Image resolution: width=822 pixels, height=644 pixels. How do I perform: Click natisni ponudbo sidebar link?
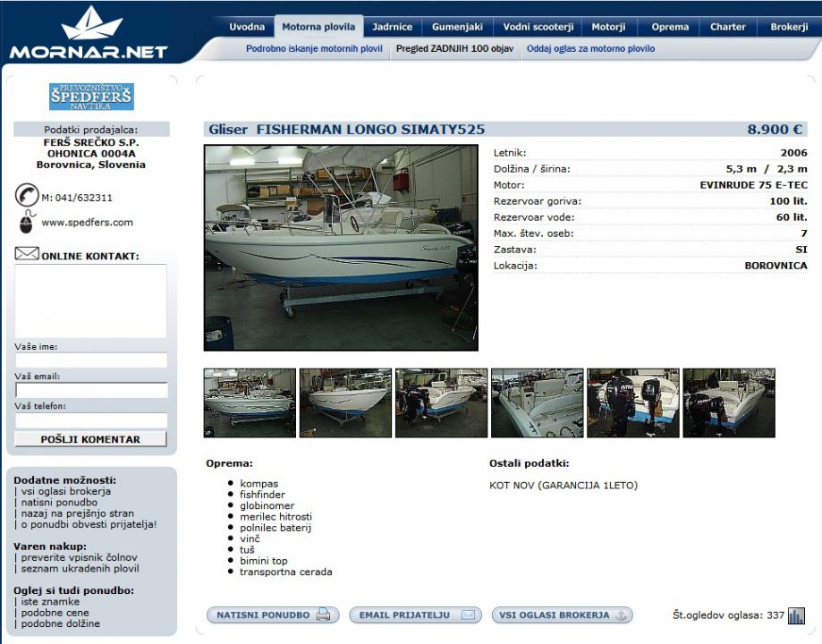click(59, 503)
